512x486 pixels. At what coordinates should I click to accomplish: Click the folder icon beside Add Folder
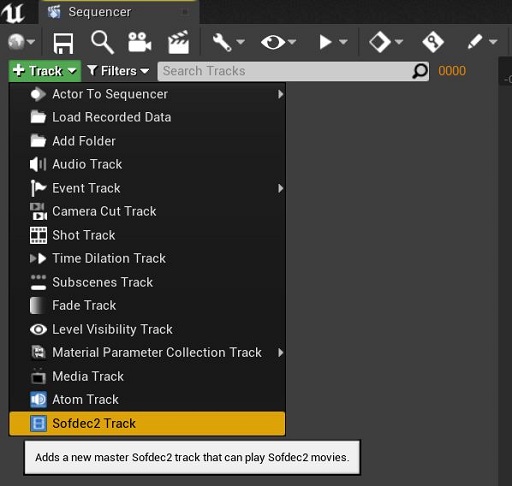[x=38, y=141]
